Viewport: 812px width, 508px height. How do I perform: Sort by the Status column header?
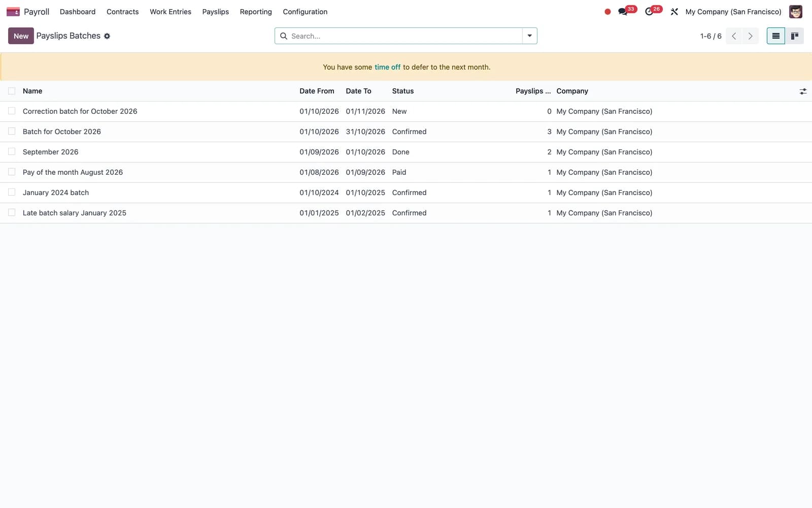[x=403, y=91]
